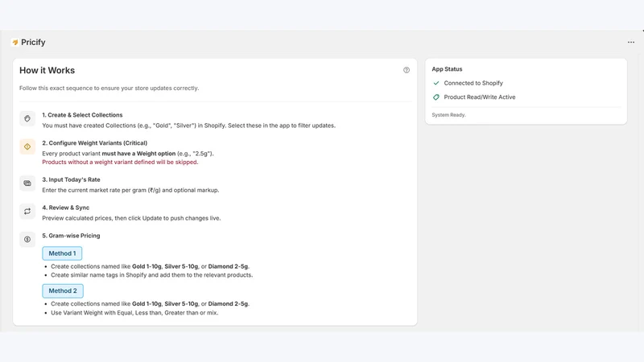Click the Product Read/Write Active status text
Screen dimensions: 644x362
coord(480,97)
